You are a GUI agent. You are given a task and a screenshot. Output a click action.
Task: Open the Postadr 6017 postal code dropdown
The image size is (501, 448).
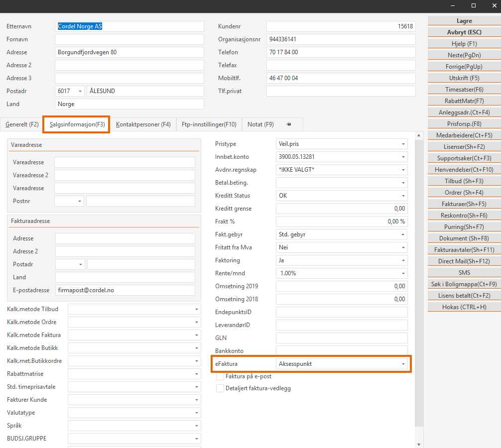(80, 91)
